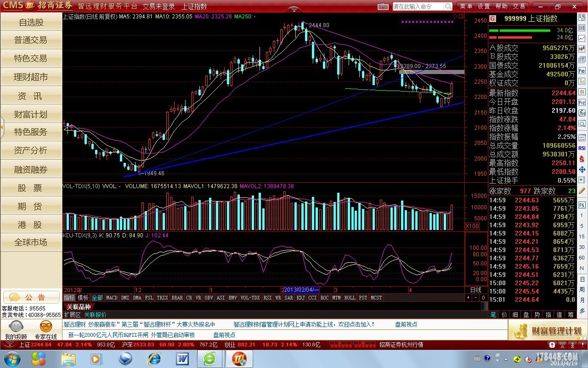
Task: Click the RSI indicator icon in right toolbar
Action: (x=582, y=148)
